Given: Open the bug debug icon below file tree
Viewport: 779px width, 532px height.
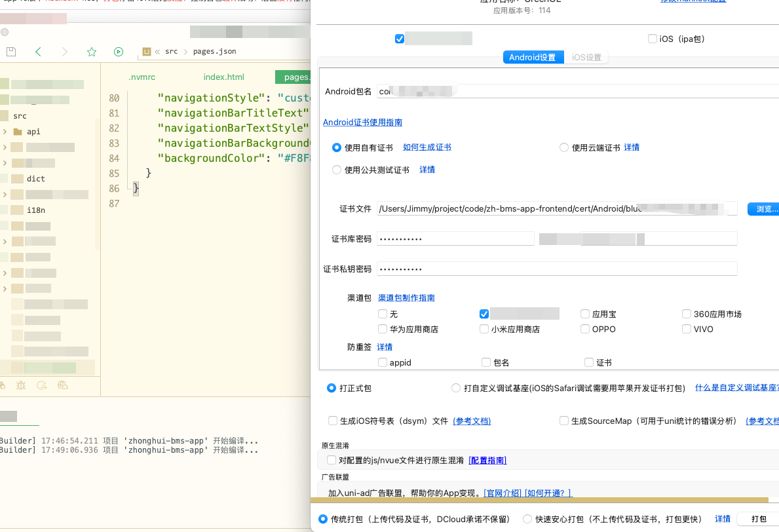Looking at the screenshot, I should (x=22, y=385).
